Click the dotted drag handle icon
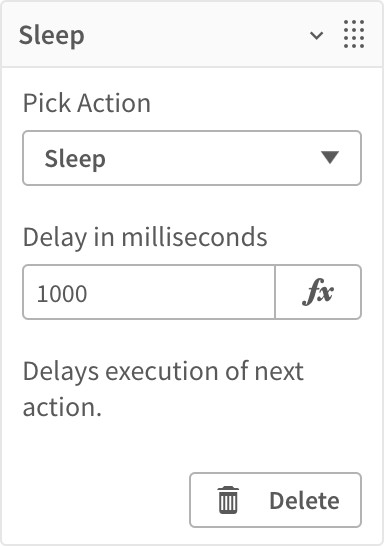 354,34
